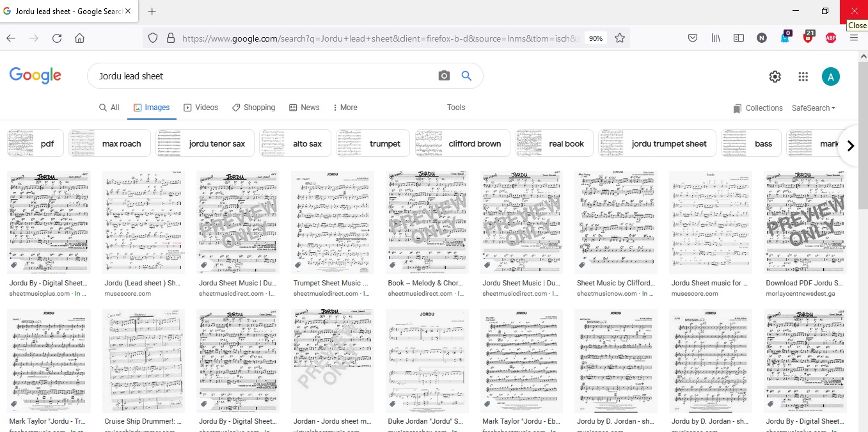Switch to the News tab

[304, 108]
